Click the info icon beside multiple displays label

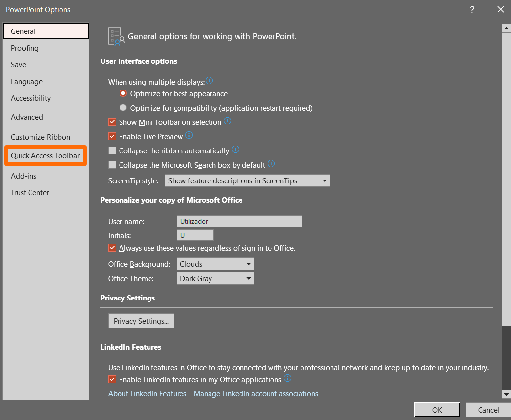pos(210,81)
